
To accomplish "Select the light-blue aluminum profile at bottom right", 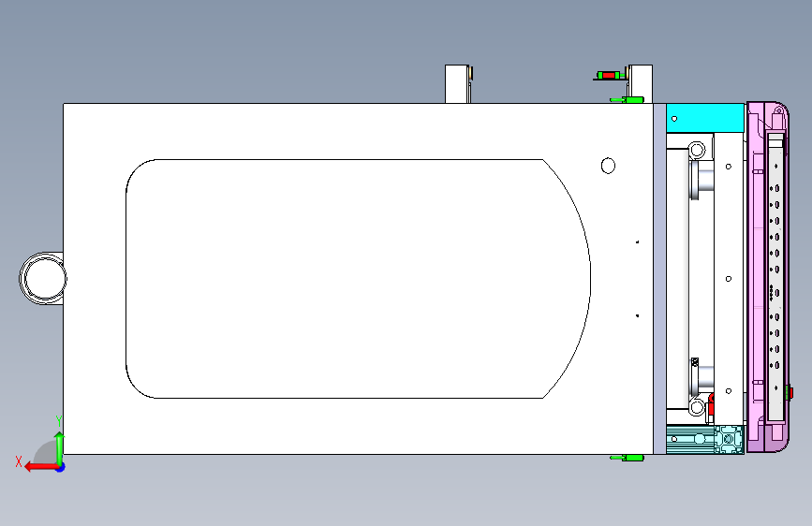I will tap(705, 440).
